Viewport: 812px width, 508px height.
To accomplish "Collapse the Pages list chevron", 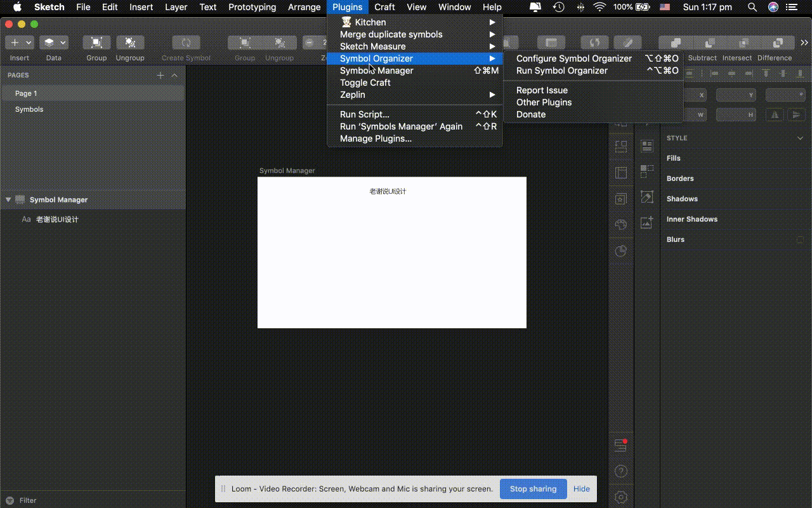I will tap(174, 75).
